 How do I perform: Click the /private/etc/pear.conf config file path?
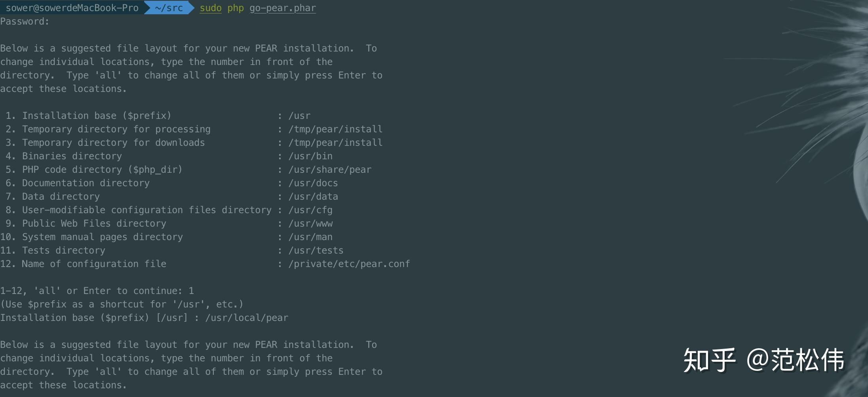click(349, 264)
